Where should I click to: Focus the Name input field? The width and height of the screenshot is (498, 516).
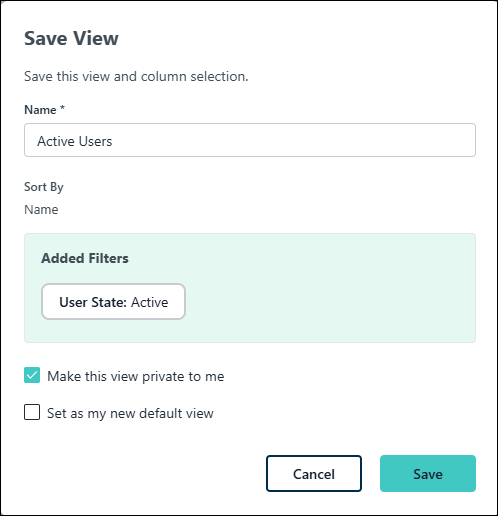pos(250,140)
